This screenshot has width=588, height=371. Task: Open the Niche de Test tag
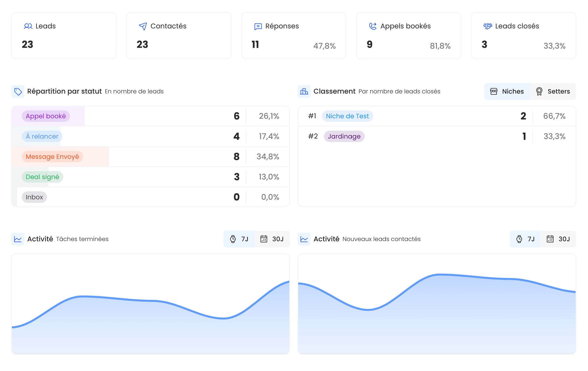pos(347,116)
